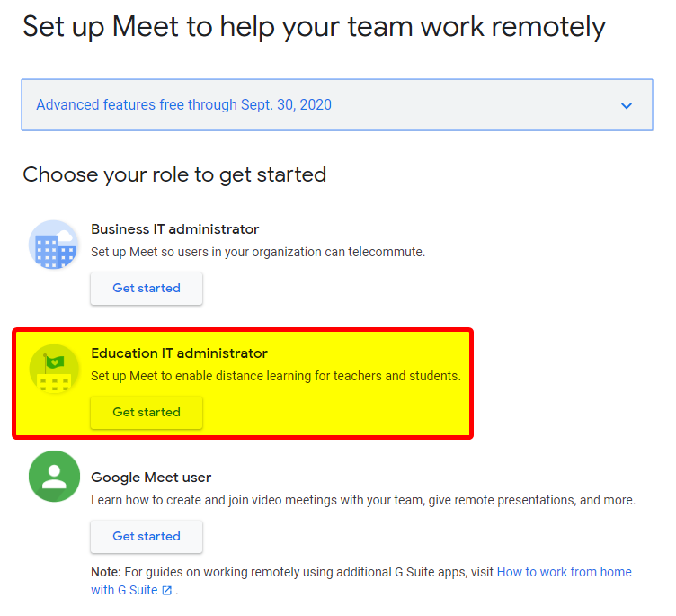Click Get started under Business IT administrator
Viewport: 676px width, 616px height.
[147, 288]
